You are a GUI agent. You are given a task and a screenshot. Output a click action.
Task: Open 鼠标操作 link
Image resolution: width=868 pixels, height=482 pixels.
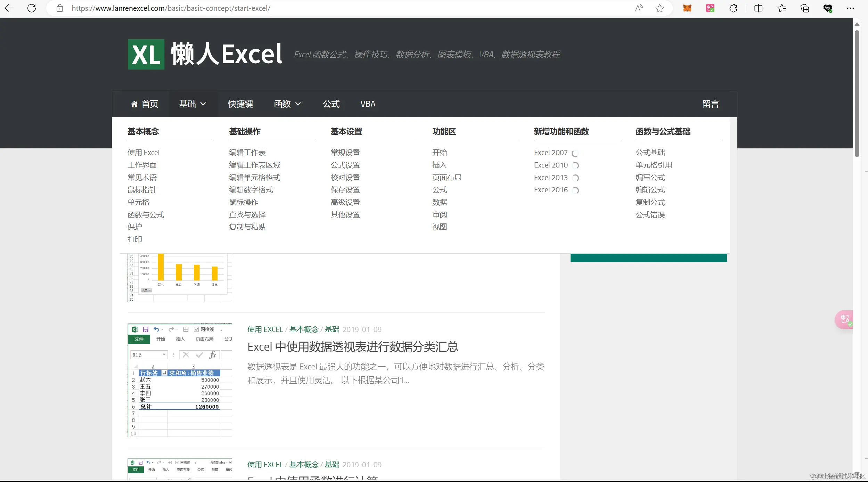click(244, 202)
